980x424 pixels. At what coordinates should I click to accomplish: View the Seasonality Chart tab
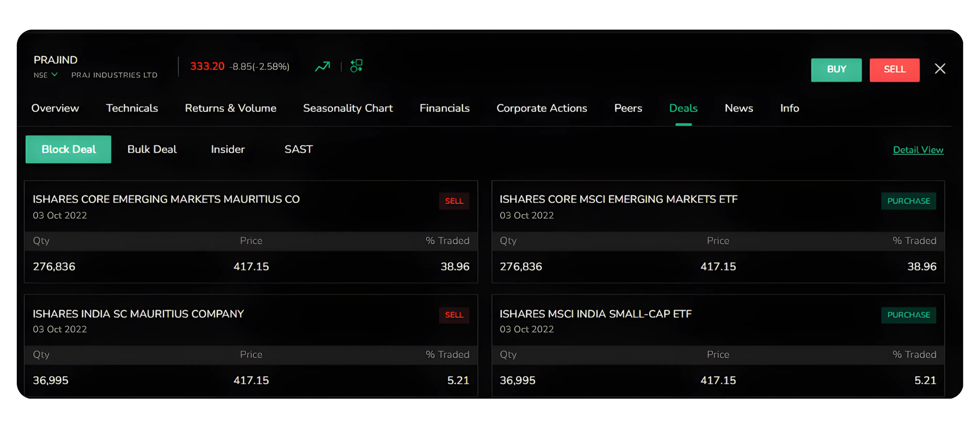coord(348,108)
